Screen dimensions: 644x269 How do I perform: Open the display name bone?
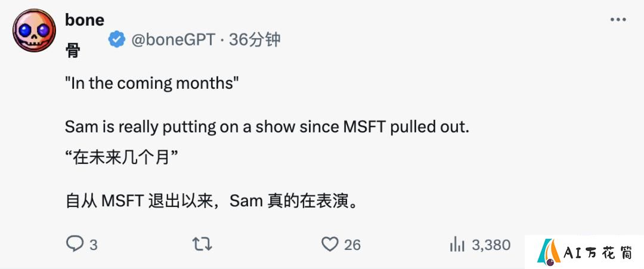pyautogui.click(x=85, y=20)
